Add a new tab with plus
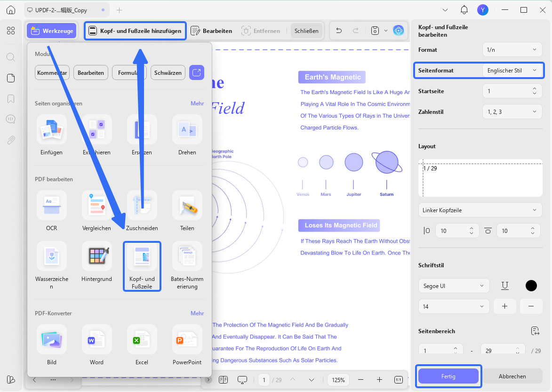Screen dimensions: 552x392 click(x=120, y=10)
